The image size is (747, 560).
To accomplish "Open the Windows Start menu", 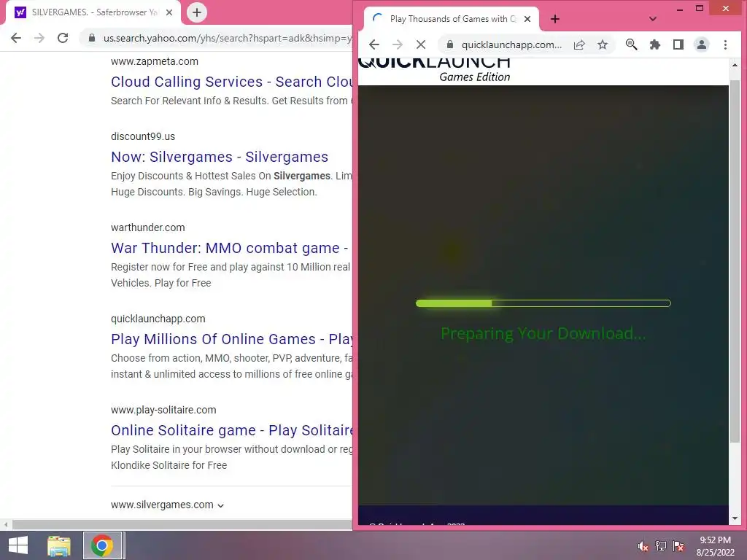I will (x=18, y=545).
